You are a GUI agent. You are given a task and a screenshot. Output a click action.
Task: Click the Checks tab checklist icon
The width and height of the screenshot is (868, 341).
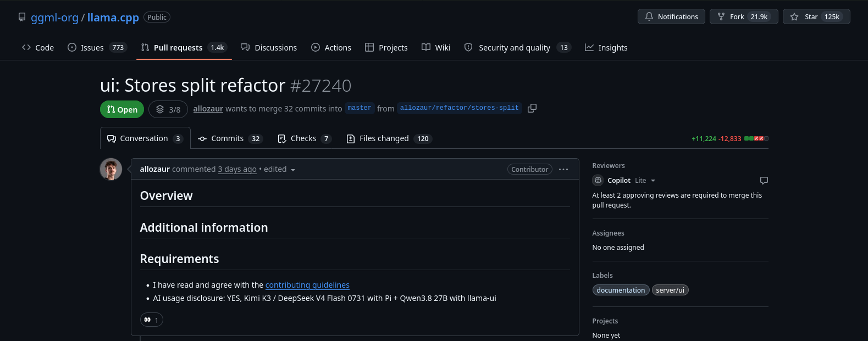tap(282, 139)
